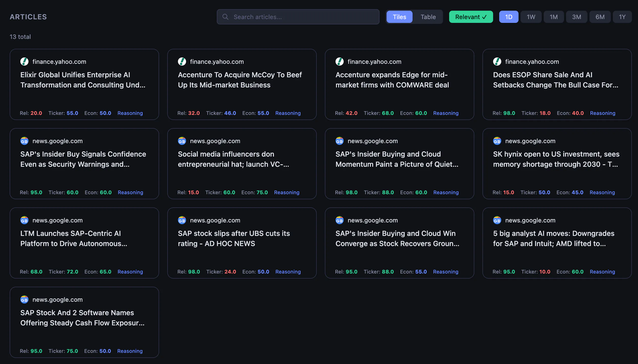Open SAP Stock And 2 Software Names headline

click(82, 318)
